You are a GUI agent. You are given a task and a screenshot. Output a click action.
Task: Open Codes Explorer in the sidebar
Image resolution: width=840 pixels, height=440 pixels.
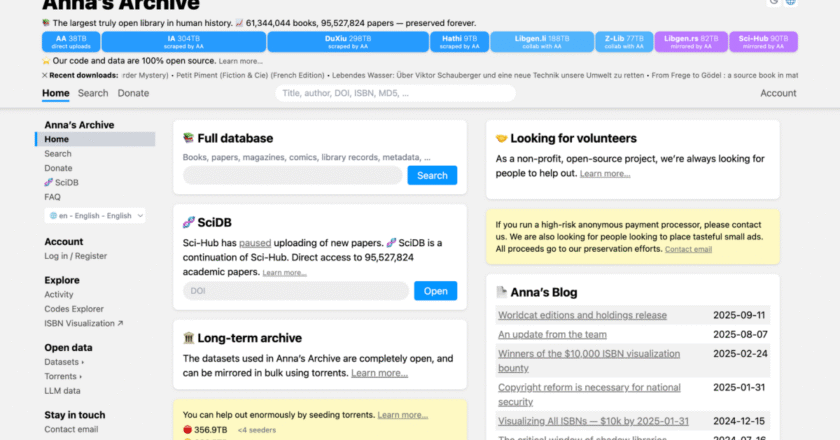pos(74,309)
